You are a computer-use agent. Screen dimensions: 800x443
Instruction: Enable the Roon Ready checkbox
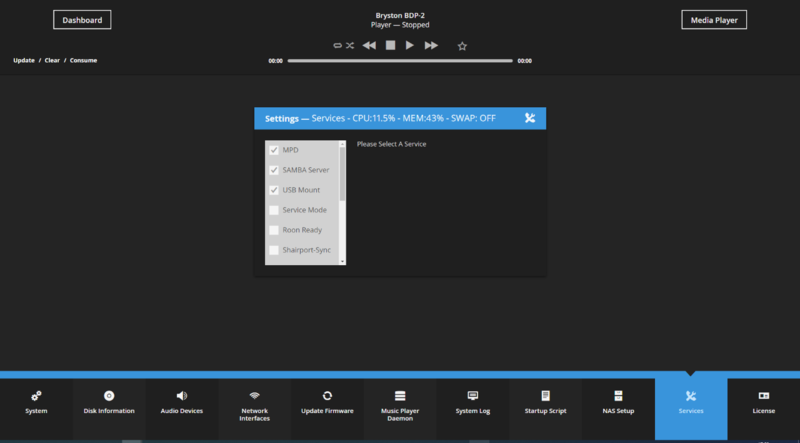point(274,230)
